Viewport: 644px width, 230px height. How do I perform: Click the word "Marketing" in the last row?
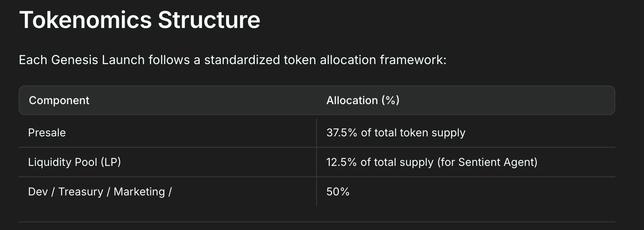tap(139, 192)
